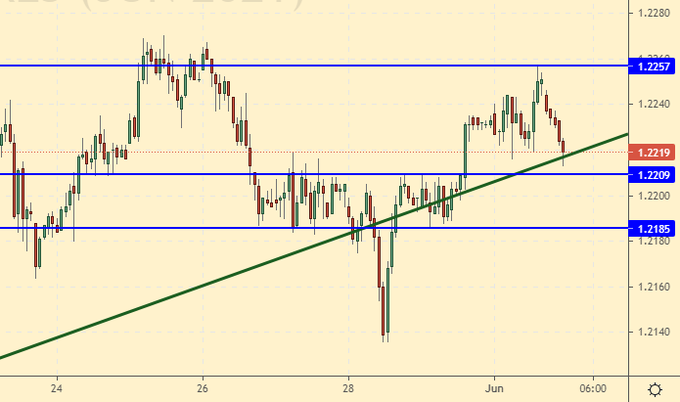Open chart settings gear icon
680x402 pixels.
pyautogui.click(x=654, y=389)
